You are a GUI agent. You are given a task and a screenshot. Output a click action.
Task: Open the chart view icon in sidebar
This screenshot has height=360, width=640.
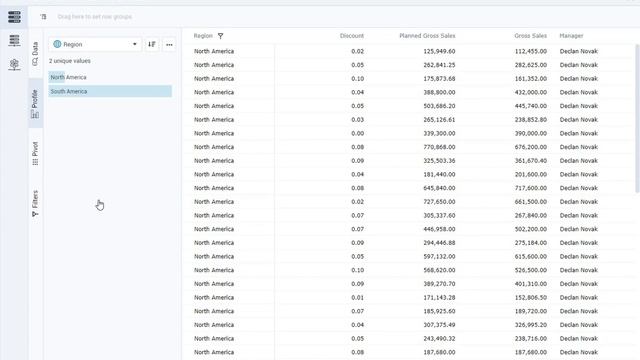tap(14, 64)
